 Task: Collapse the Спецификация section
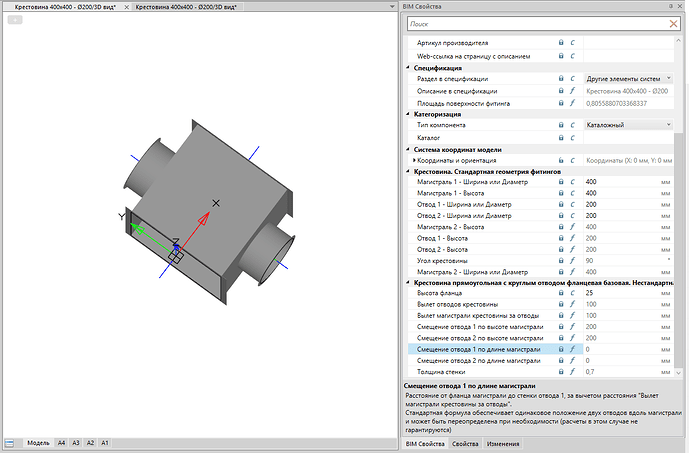[408, 68]
